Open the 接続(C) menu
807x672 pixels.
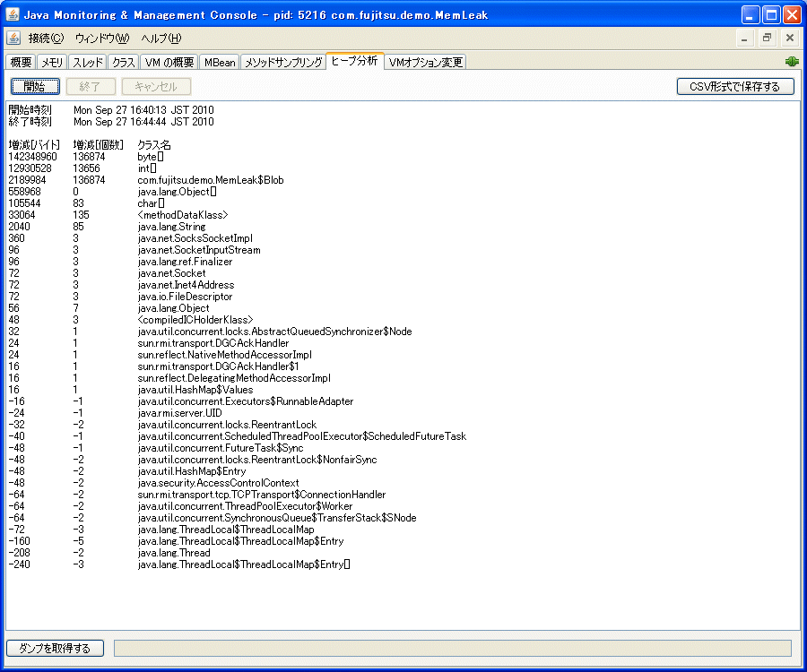click(x=46, y=38)
